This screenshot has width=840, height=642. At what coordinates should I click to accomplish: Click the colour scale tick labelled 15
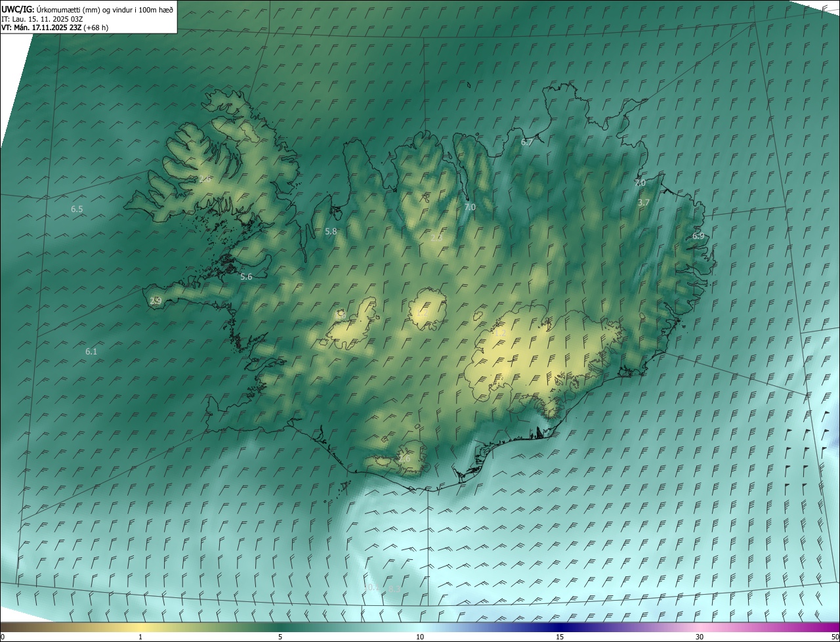coord(560,637)
